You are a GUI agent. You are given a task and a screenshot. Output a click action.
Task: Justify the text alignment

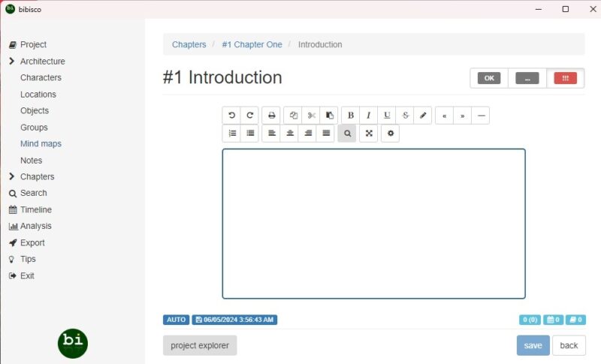pyautogui.click(x=326, y=133)
